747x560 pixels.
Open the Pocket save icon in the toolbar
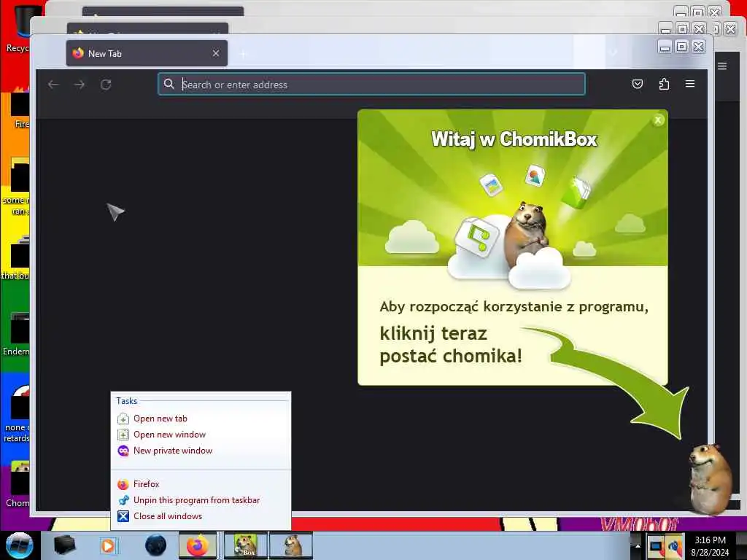point(638,85)
